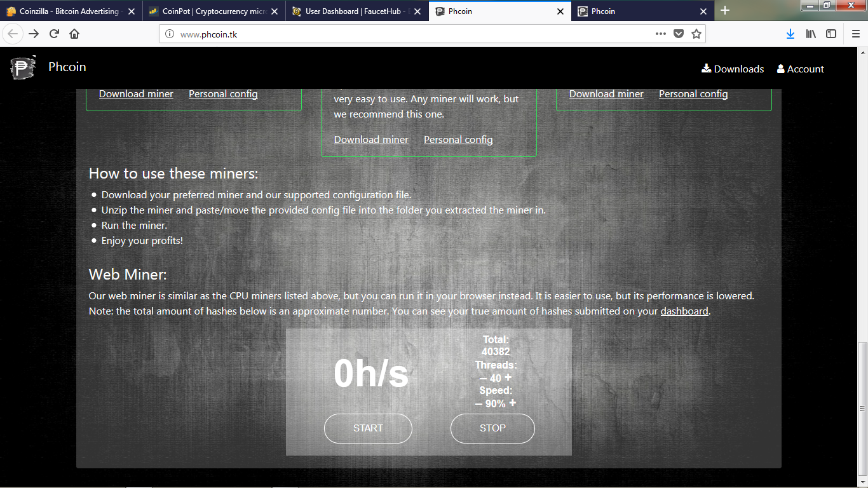Click Download miner in the right card
The height and width of the screenshot is (488, 868).
coord(606,94)
